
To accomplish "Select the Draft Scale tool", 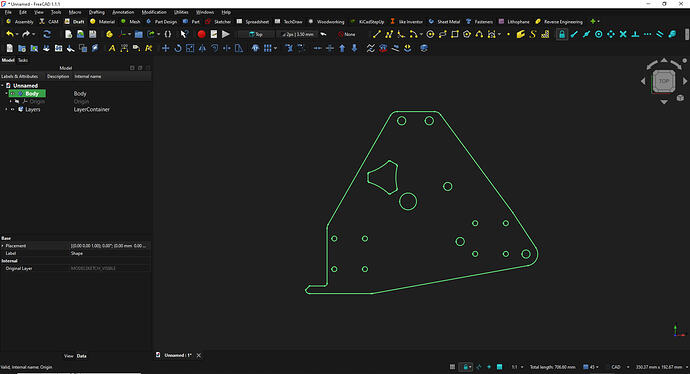I will click(190, 48).
